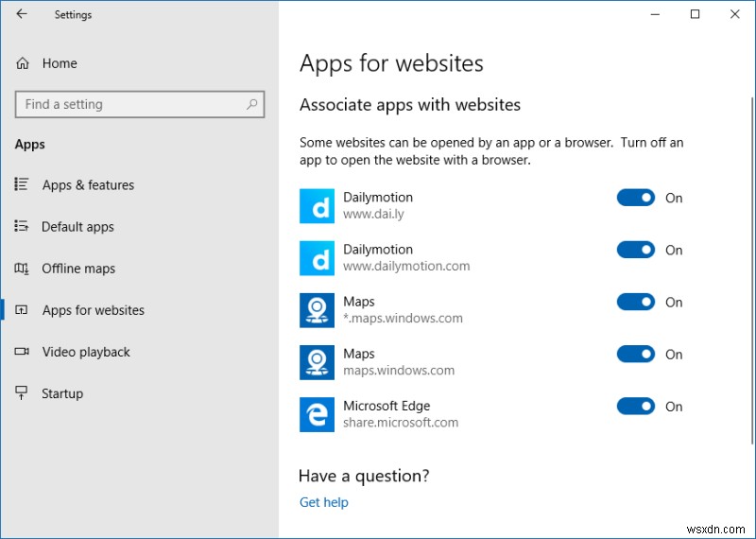Minimize the Settings window
The height and width of the screenshot is (539, 756).
[x=655, y=14]
